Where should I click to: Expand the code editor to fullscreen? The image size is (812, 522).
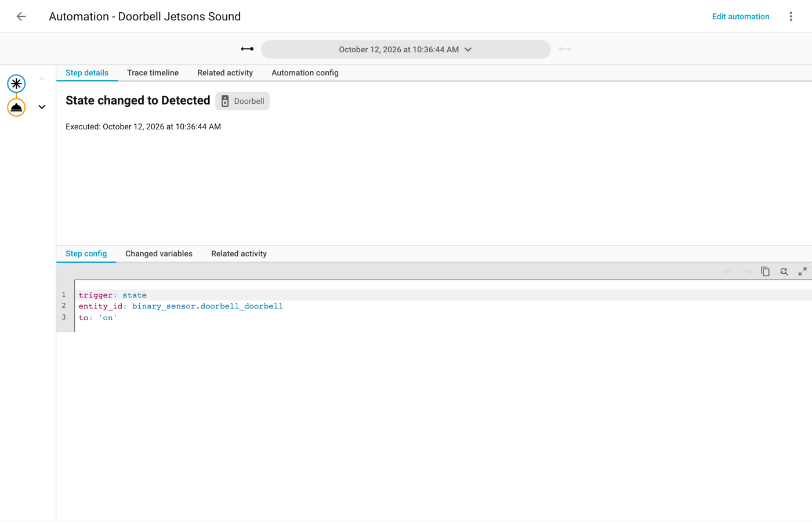(802, 271)
